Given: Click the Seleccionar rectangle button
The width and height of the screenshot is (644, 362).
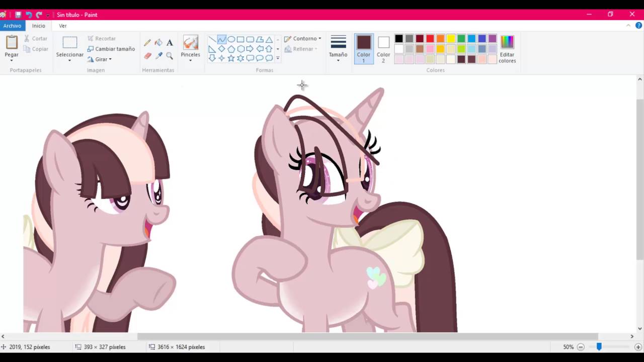Looking at the screenshot, I should pyautogui.click(x=69, y=43).
